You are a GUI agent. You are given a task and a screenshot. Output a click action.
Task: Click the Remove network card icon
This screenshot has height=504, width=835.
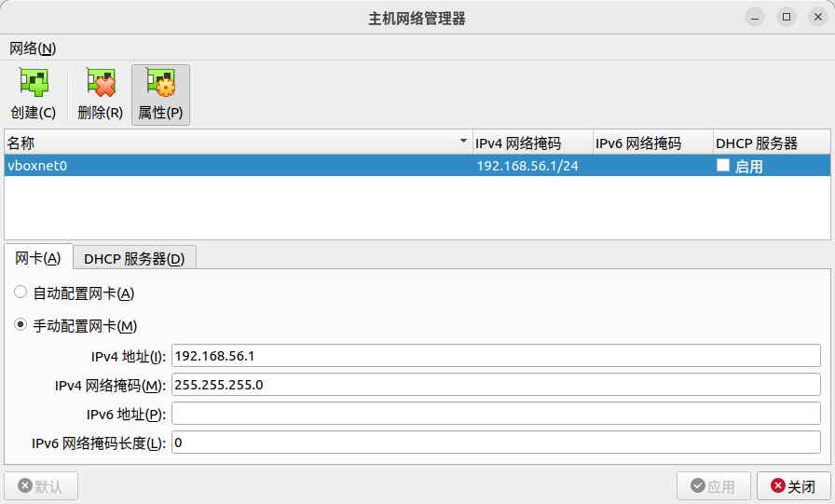click(x=100, y=84)
